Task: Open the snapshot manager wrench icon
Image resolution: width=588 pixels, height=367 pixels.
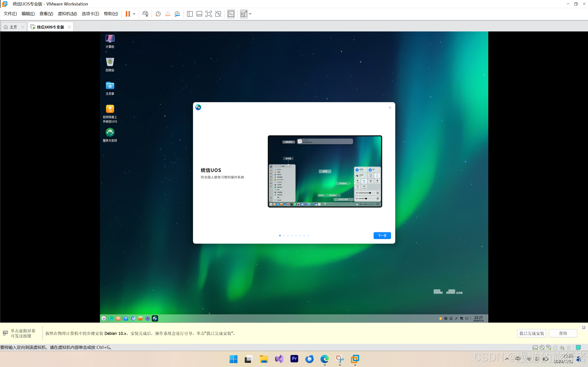Action: (x=177, y=14)
